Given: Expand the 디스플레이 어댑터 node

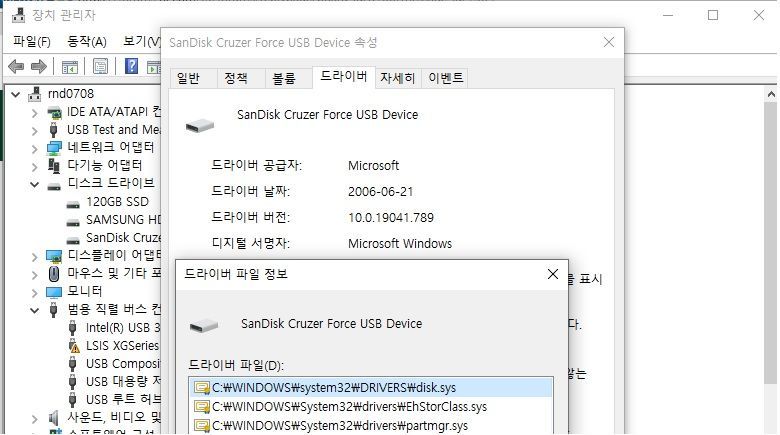Looking at the screenshot, I should [x=34, y=257].
